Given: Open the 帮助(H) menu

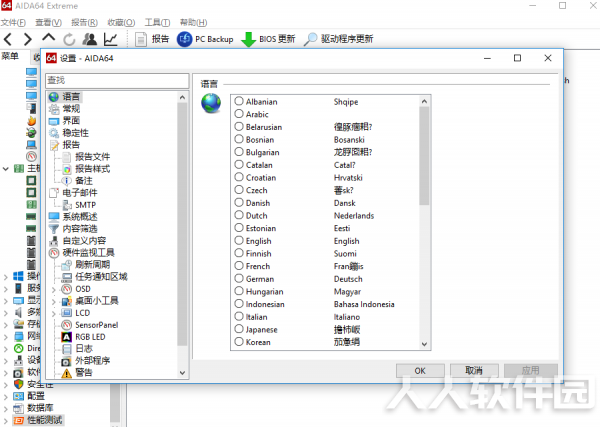Looking at the screenshot, I should [194, 23].
